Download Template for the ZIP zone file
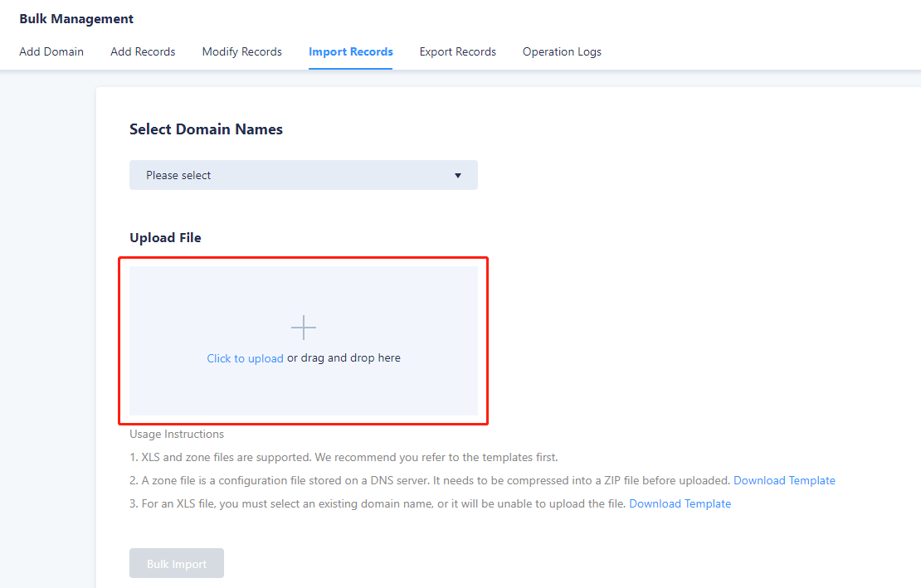 coord(784,481)
